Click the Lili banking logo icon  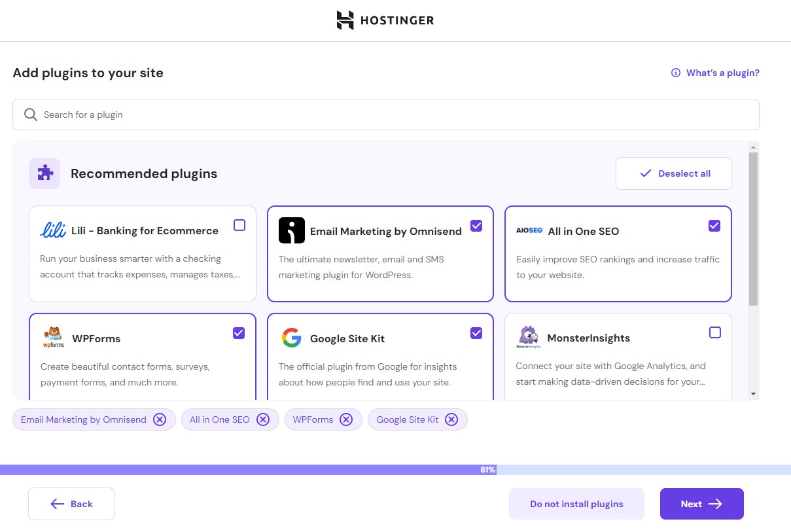tap(53, 230)
